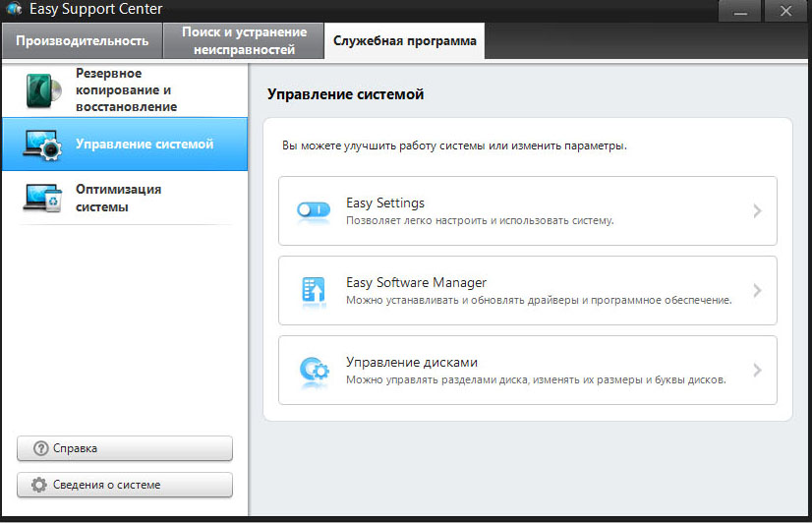Open Оптимизация системы sidebar item
The width and height of the screenshot is (812, 523).
click(x=125, y=198)
